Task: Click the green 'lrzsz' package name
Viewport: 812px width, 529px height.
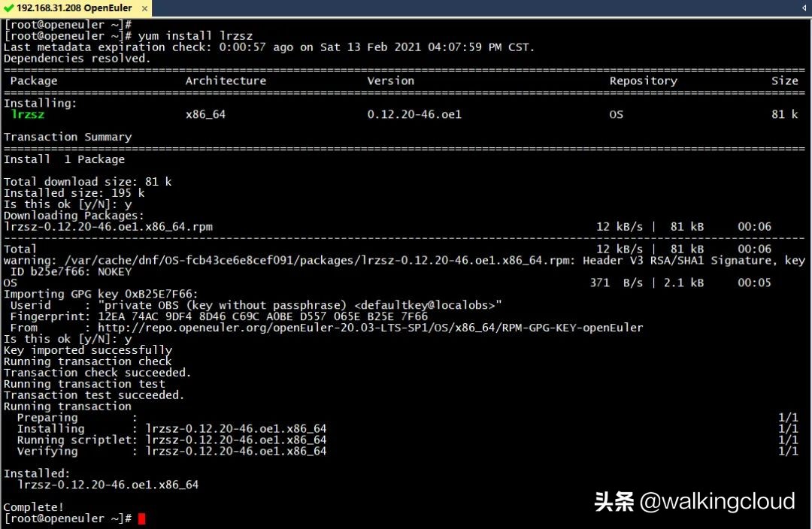Action: click(28, 114)
